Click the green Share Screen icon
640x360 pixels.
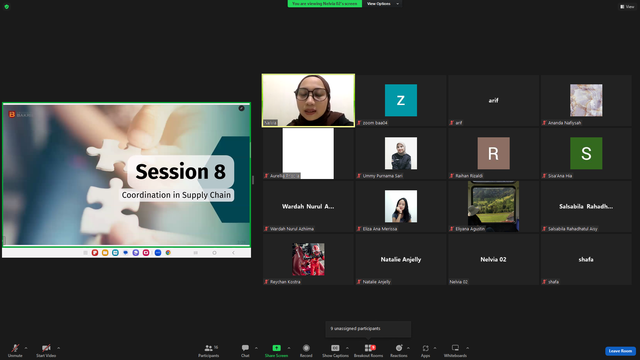pyautogui.click(x=276, y=348)
